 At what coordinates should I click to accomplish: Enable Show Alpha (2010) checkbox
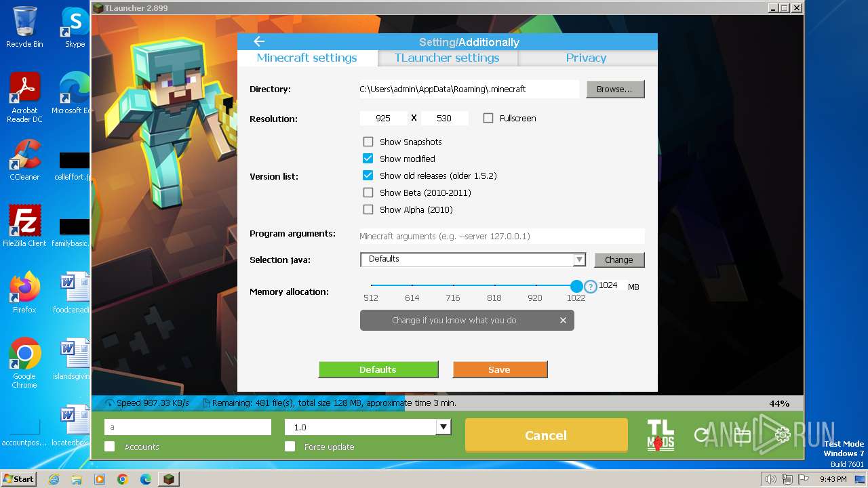pos(368,209)
